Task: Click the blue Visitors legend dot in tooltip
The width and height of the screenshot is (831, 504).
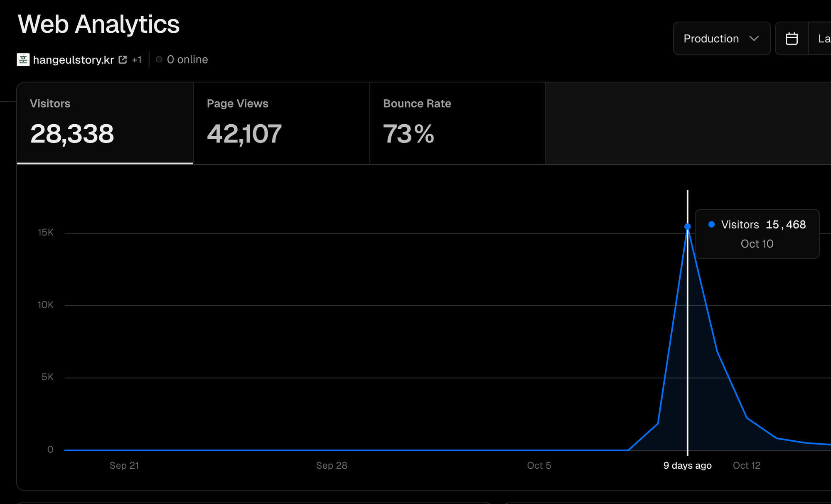Action: tap(712, 224)
